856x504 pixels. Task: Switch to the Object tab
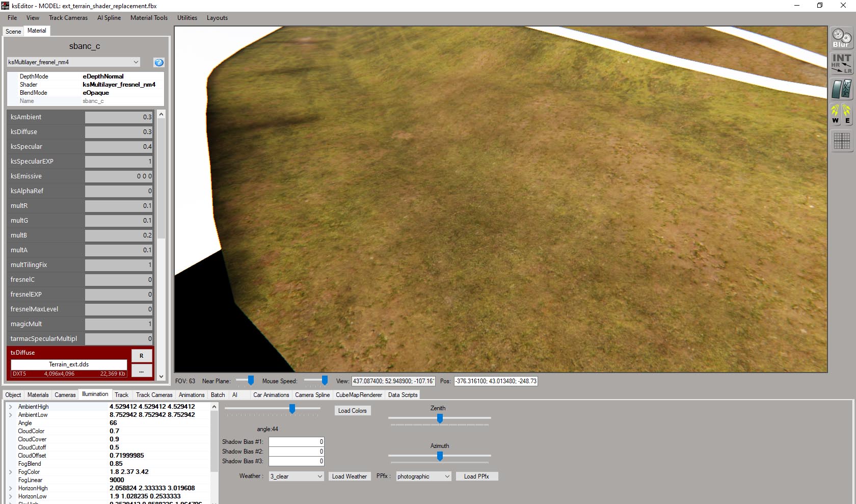click(x=13, y=395)
